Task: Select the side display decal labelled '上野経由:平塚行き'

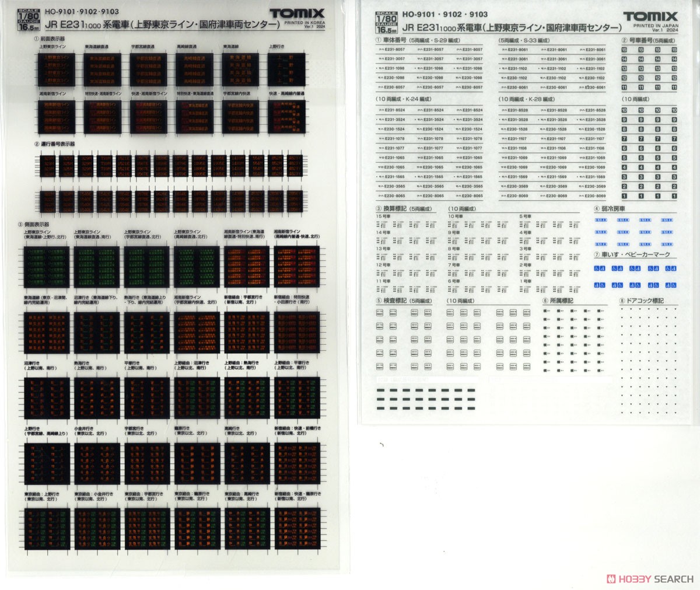Action: point(296,398)
